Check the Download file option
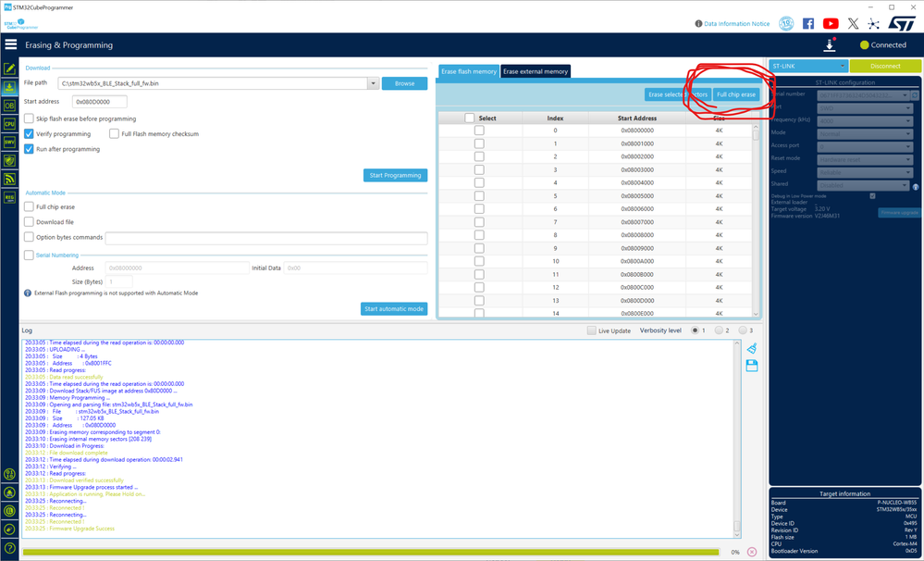Screen dimensions: 924x561 29,222
